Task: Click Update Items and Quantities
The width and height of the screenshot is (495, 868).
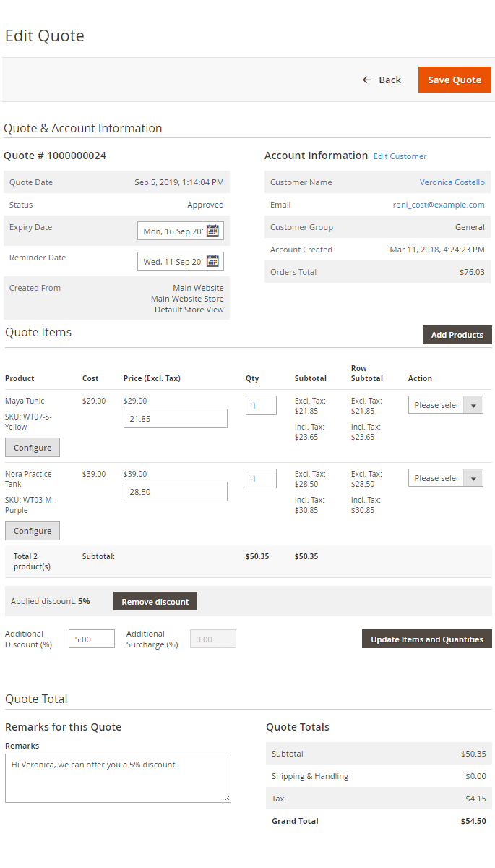Action: coord(426,639)
